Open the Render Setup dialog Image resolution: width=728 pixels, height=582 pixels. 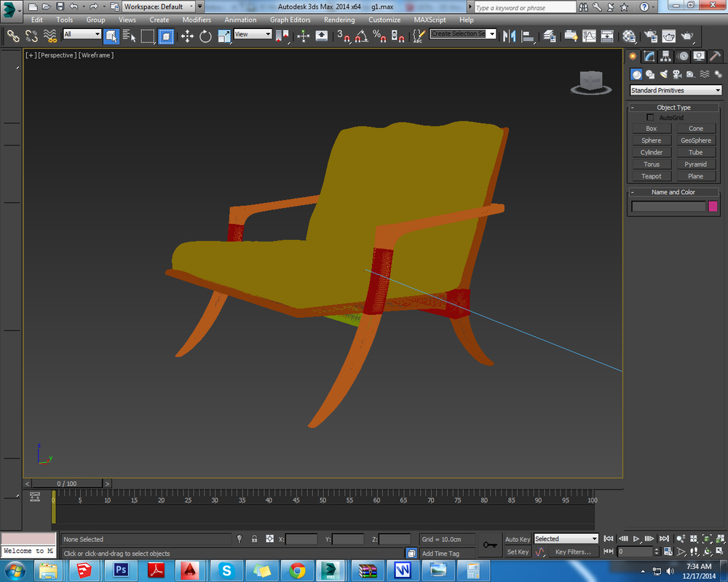(652, 36)
